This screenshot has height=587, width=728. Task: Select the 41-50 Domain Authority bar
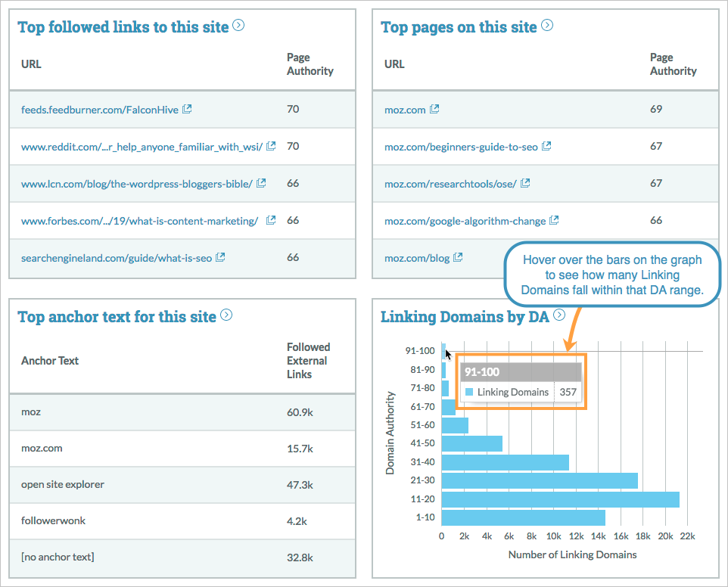point(471,443)
